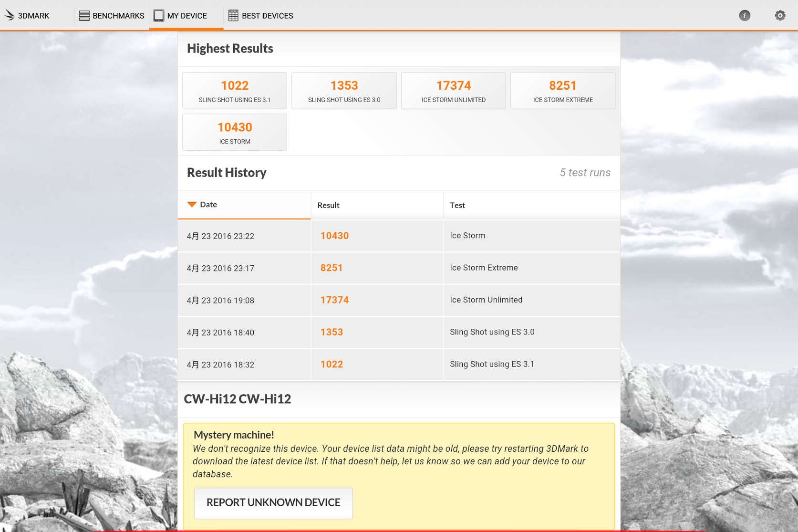Click result 1022 in history table
The image size is (798, 532).
pos(332,365)
